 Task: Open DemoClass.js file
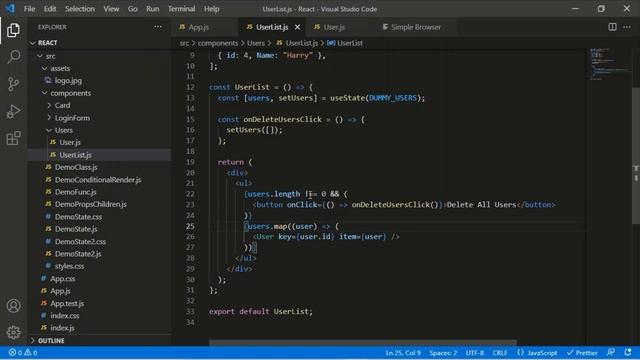[99, 167]
